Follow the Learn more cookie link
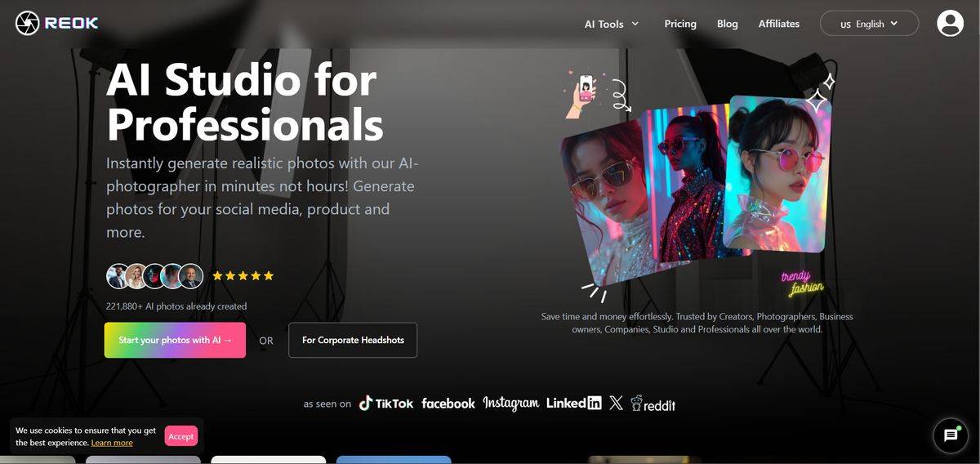The height and width of the screenshot is (464, 980). (x=112, y=443)
